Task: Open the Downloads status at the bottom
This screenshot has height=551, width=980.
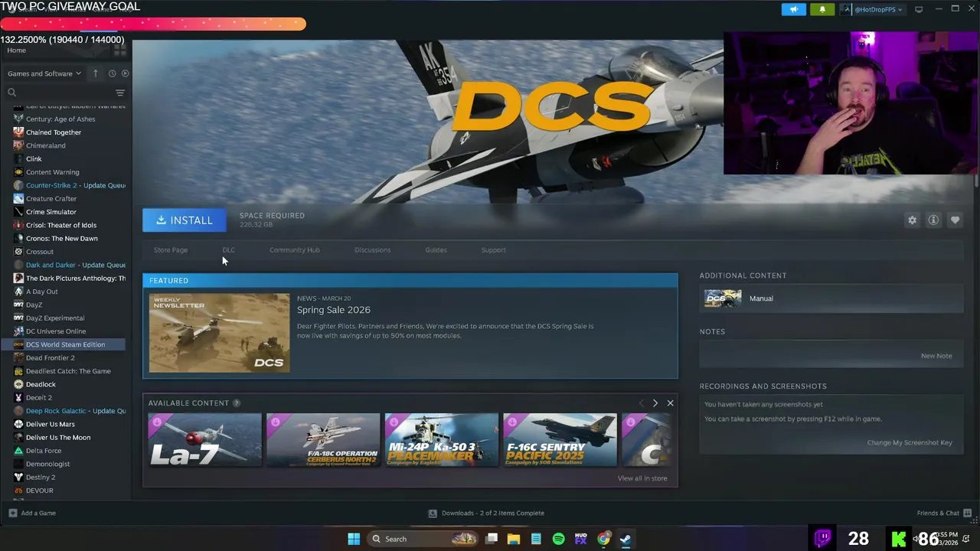Action: click(486, 514)
